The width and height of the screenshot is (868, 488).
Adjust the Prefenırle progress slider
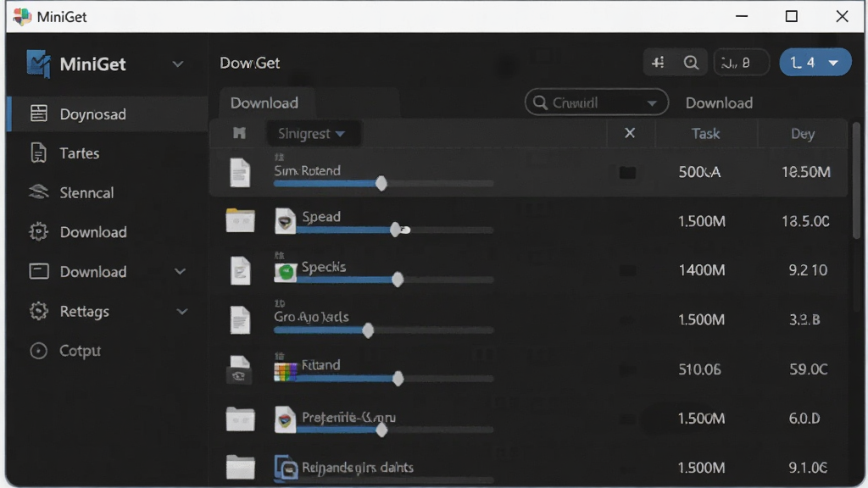pyautogui.click(x=381, y=430)
